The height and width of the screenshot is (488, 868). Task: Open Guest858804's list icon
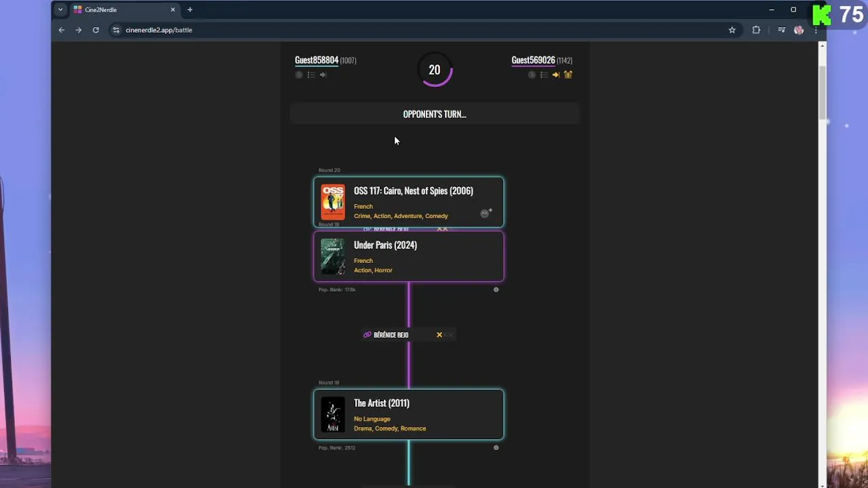pyautogui.click(x=311, y=75)
